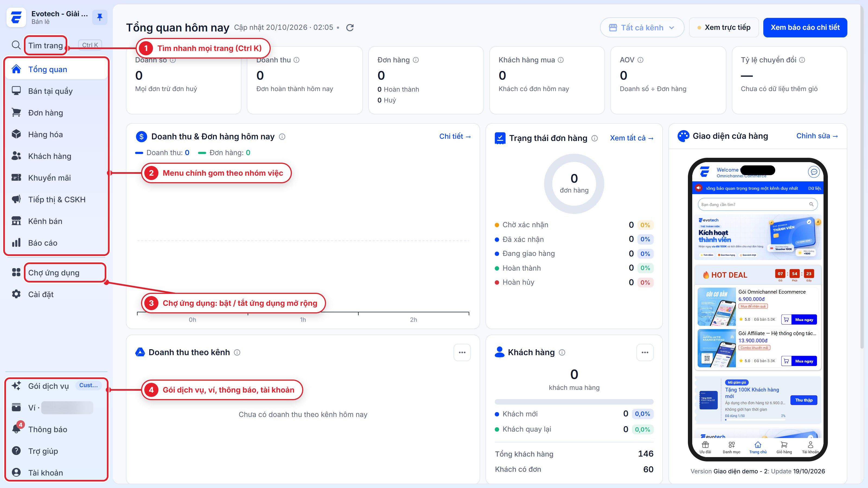Click Mua ngay on Gói Affiliate product
Image resolution: width=868 pixels, height=488 pixels.
[804, 361]
